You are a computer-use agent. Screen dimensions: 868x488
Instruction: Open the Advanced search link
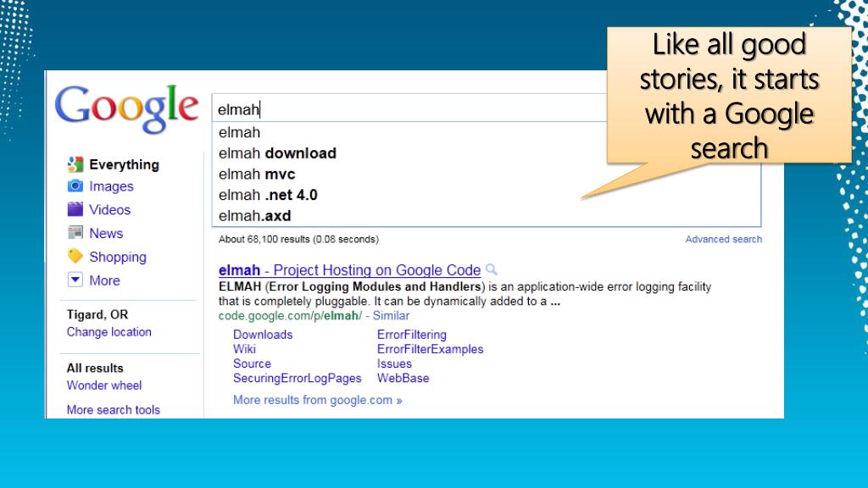pos(724,239)
